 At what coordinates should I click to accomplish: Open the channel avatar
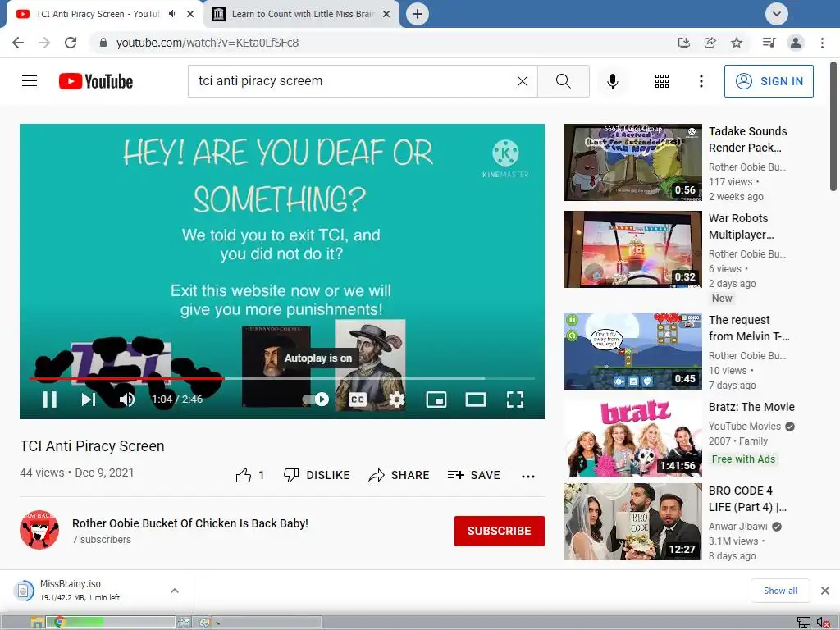[39, 530]
